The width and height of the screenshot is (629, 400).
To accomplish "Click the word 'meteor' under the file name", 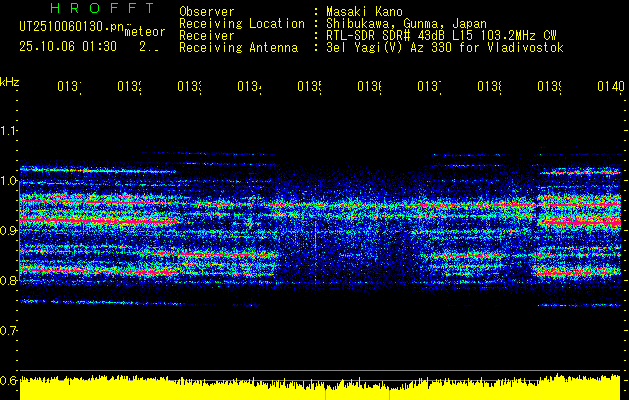I will tap(145, 32).
